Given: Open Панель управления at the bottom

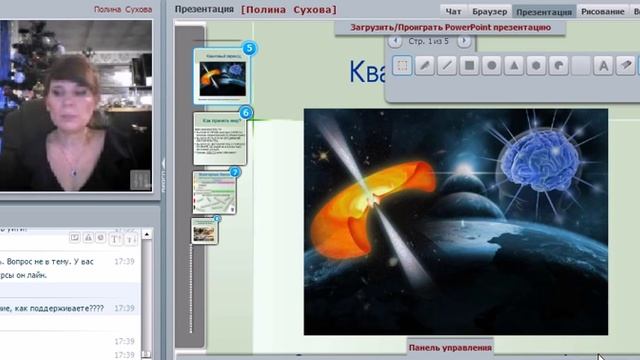Looking at the screenshot, I should (x=450, y=348).
